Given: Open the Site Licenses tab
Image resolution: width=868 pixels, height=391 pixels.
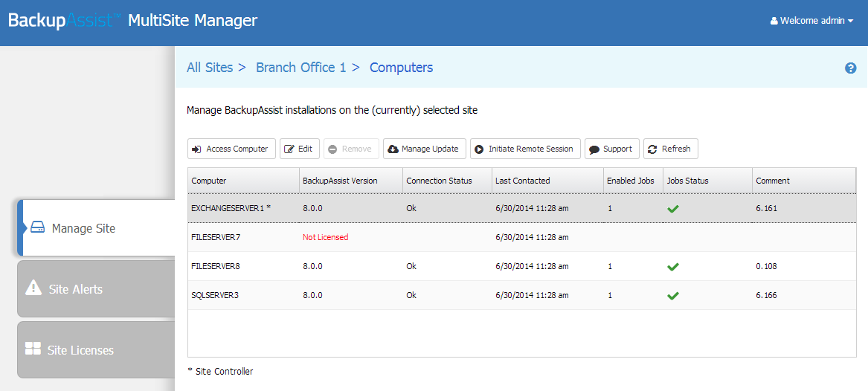Looking at the screenshot, I should click(97, 349).
